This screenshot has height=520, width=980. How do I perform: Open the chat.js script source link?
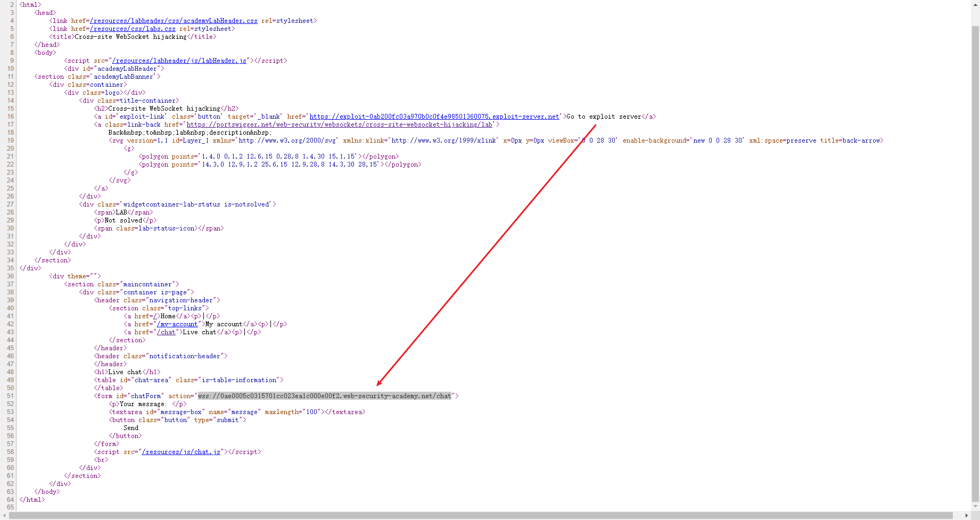click(180, 451)
